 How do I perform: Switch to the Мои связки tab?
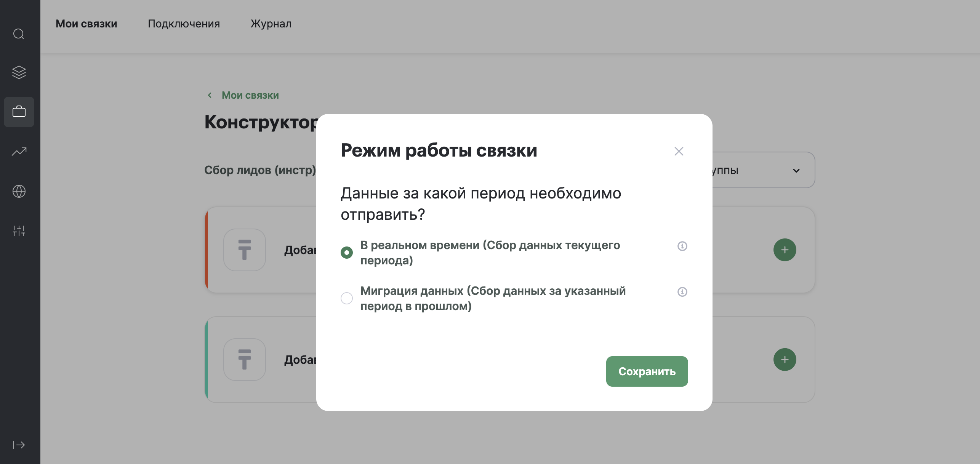(x=86, y=24)
